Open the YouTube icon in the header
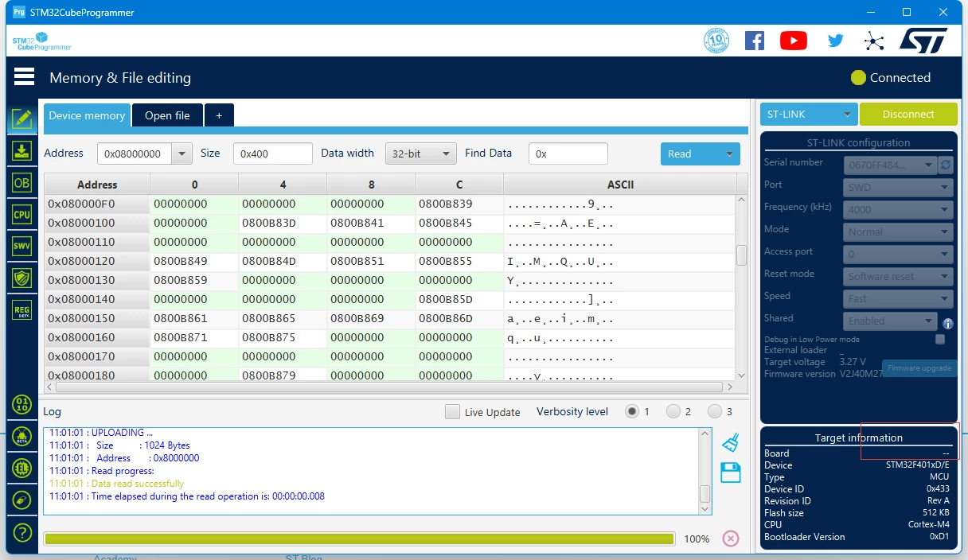This screenshot has width=968, height=560. pos(794,41)
